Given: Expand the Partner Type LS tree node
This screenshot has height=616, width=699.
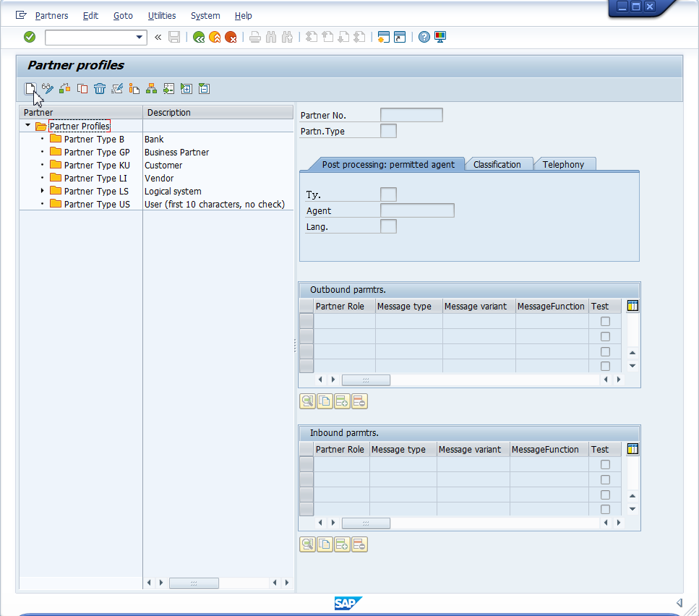Looking at the screenshot, I should point(43,191).
